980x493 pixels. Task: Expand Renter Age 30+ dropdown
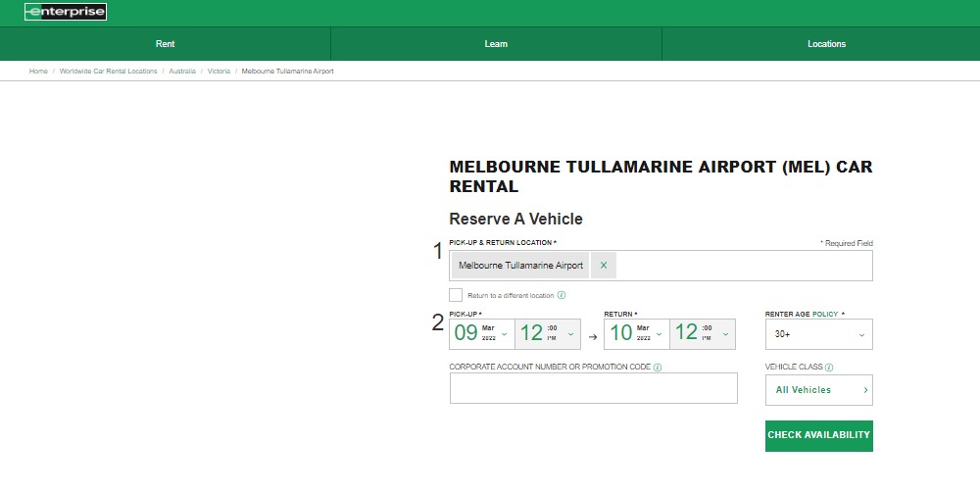818,334
